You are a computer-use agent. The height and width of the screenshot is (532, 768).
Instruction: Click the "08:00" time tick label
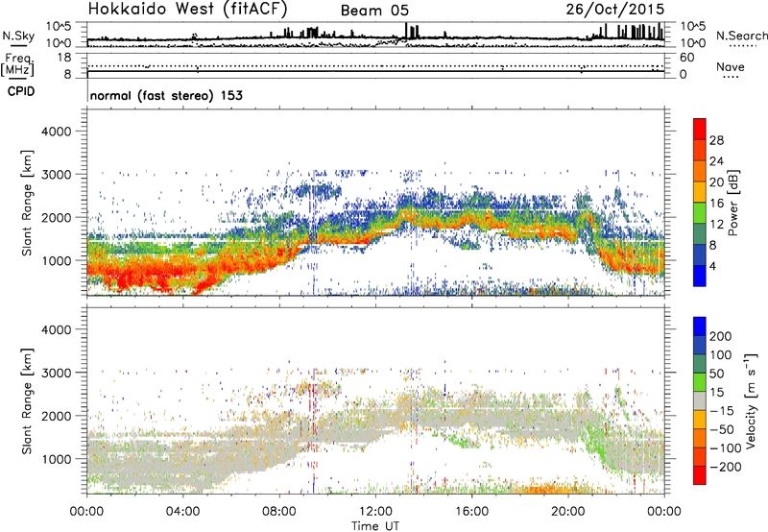click(x=279, y=512)
